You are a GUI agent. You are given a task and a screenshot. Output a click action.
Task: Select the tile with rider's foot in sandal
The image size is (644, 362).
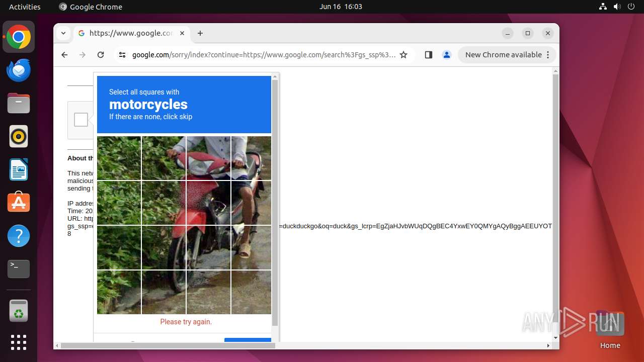pyautogui.click(x=251, y=248)
